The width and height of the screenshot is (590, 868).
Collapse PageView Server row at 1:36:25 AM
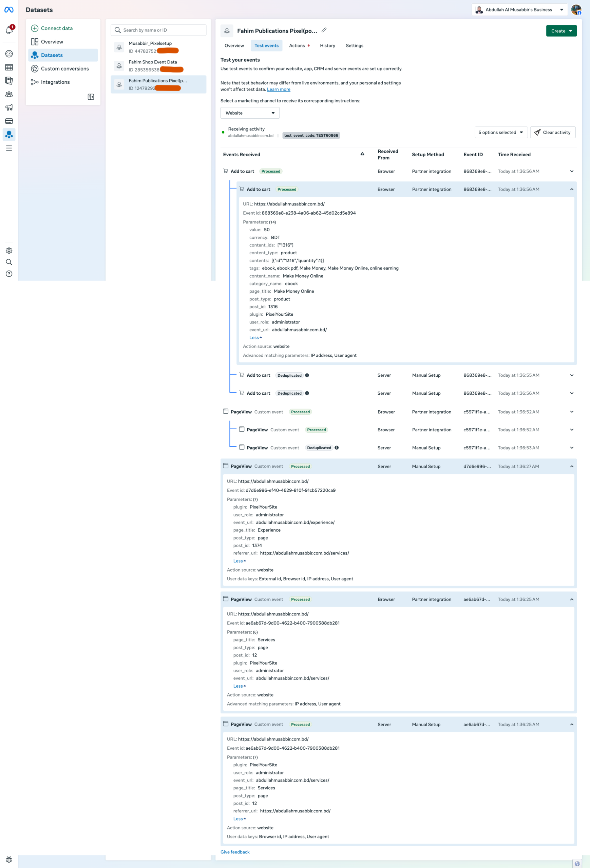[x=572, y=725]
